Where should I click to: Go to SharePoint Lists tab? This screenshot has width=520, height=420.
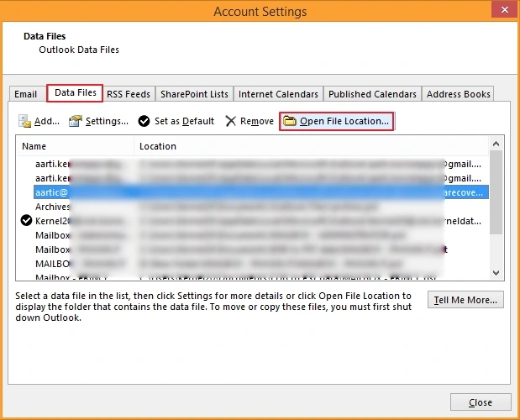[194, 94]
